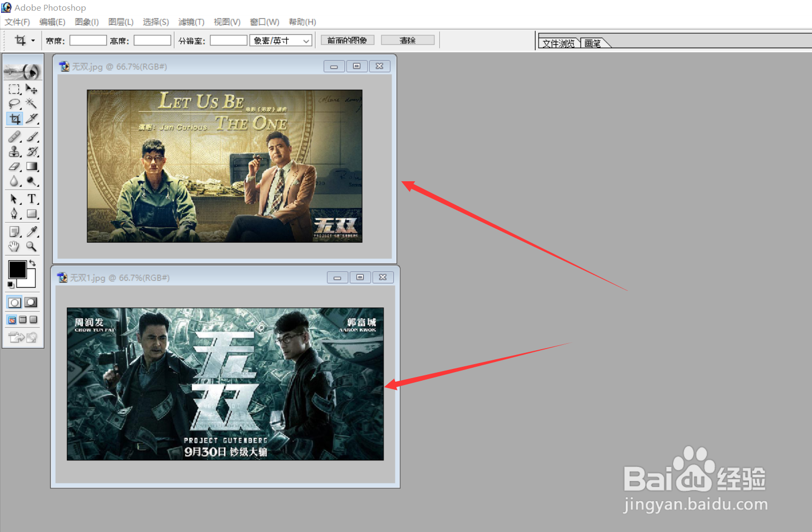Select the Healing Brush tool
This screenshot has width=812, height=532.
point(14,137)
